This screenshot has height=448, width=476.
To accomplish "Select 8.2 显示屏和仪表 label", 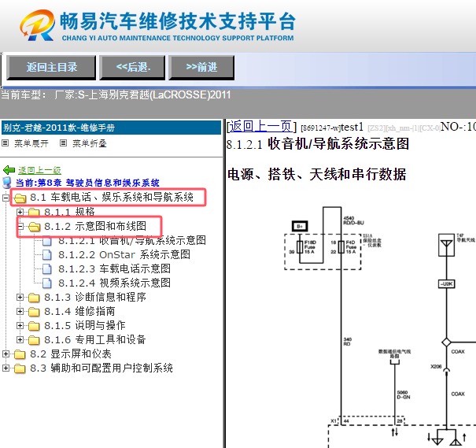I will pos(71,354).
